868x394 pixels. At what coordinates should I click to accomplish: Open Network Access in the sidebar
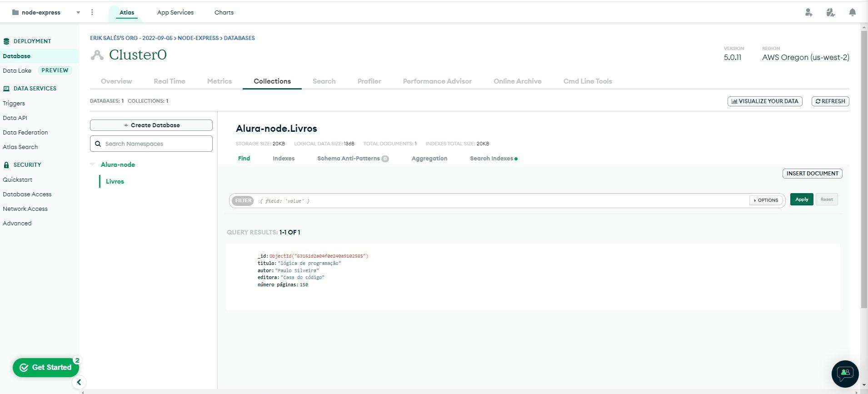coord(25,209)
